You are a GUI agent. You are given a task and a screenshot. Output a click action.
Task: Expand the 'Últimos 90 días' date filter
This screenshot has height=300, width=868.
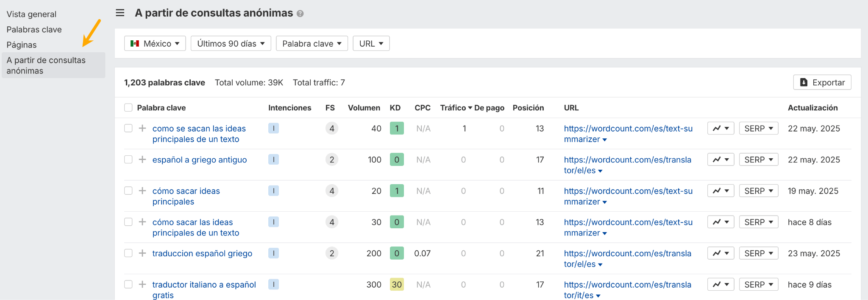pyautogui.click(x=231, y=43)
